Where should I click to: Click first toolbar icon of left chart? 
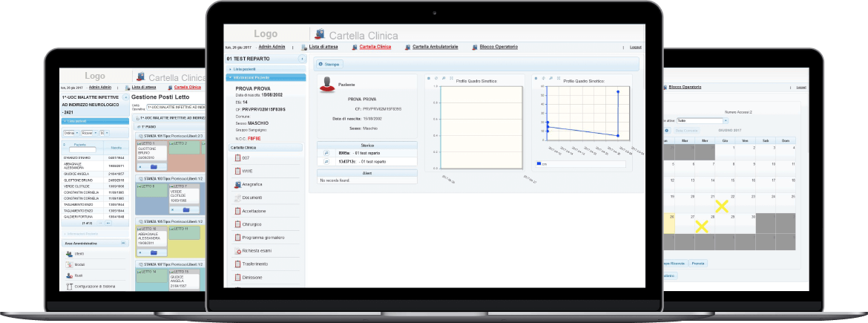click(x=429, y=78)
